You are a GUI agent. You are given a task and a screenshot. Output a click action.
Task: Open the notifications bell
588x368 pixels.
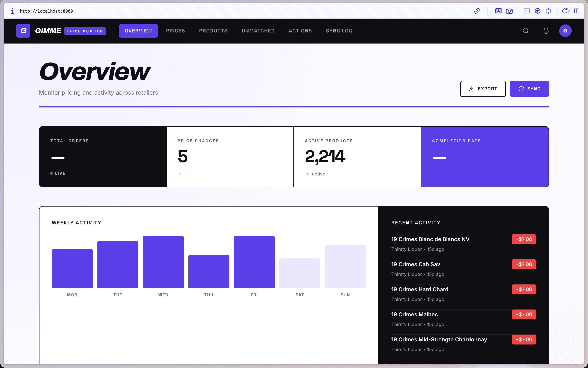[x=546, y=31]
